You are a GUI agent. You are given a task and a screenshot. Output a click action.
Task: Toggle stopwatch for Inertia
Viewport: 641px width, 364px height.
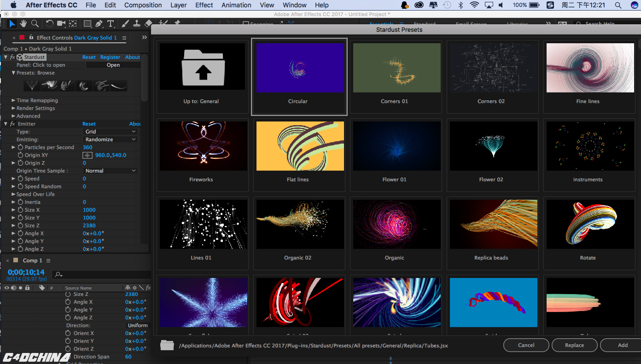(x=20, y=202)
